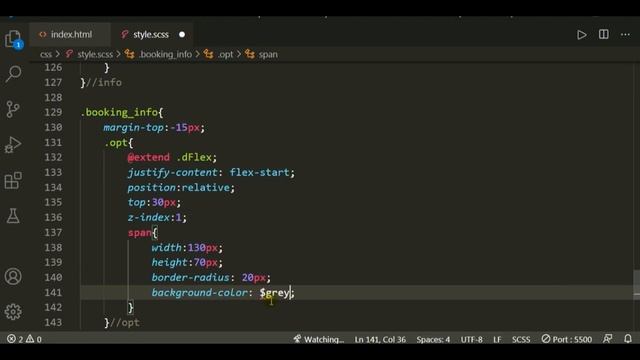Image resolution: width=640 pixels, height=360 pixels.
Task: Place the cursor on the .booking_info selector
Action: pos(119,112)
